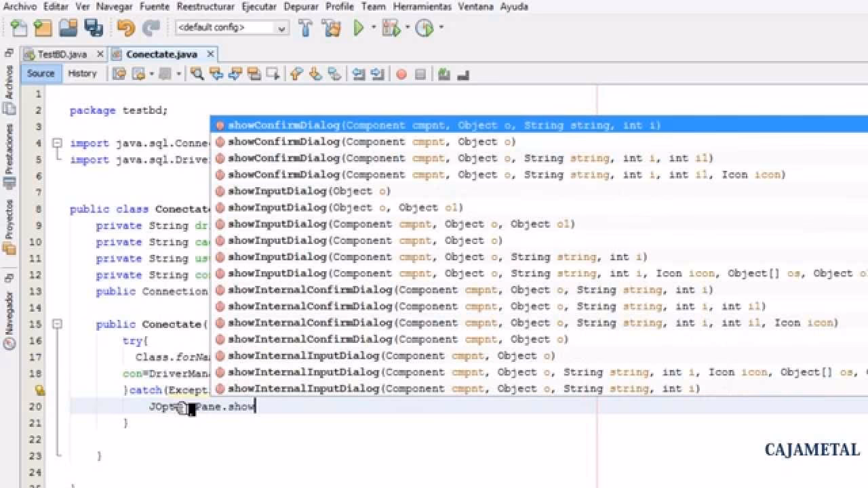Switch editor to Source view
Image resolution: width=868 pixels, height=488 pixels.
click(41, 73)
